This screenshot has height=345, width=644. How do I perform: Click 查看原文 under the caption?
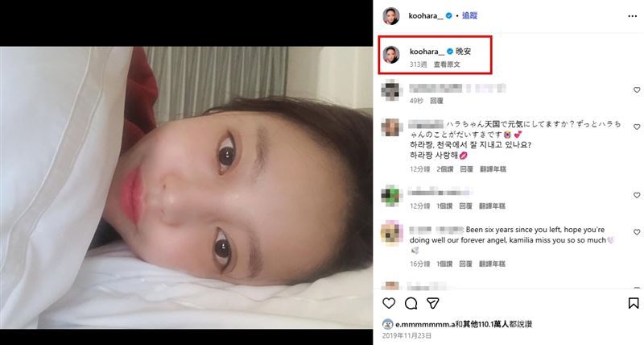(447, 64)
